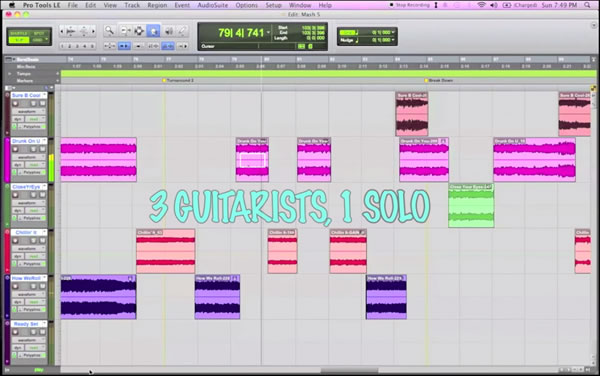Select the Trimmer tool
This screenshot has height=376, width=600.
coord(125,31)
